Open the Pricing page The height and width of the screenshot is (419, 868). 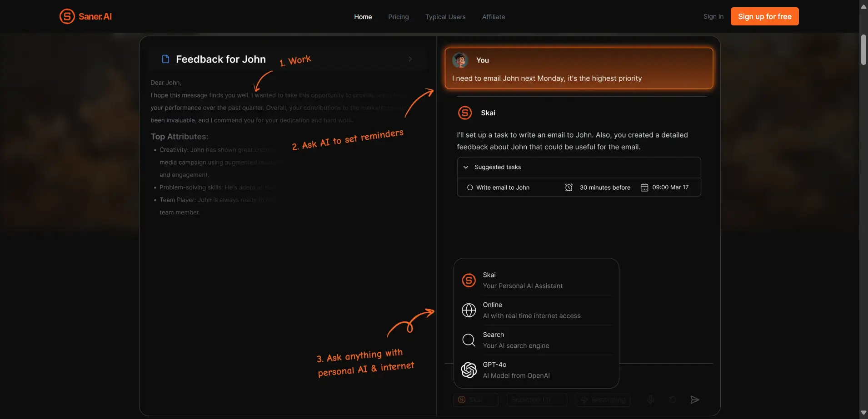click(398, 17)
